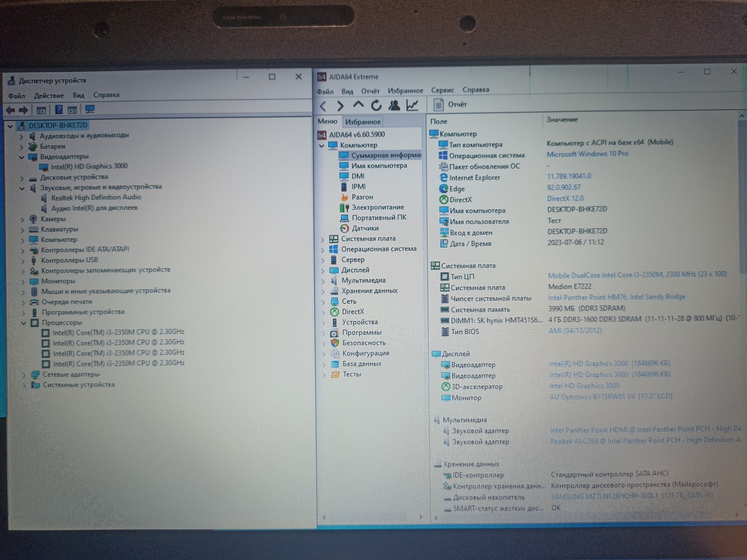Switch to Меню tab in AIDA64 sidebar
747x560 pixels.
[x=328, y=121]
